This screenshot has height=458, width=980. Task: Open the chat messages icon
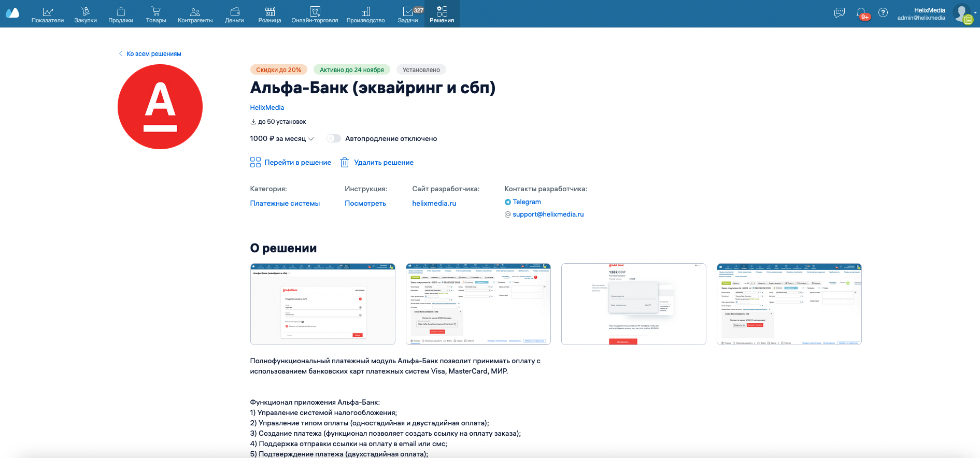[840, 13]
